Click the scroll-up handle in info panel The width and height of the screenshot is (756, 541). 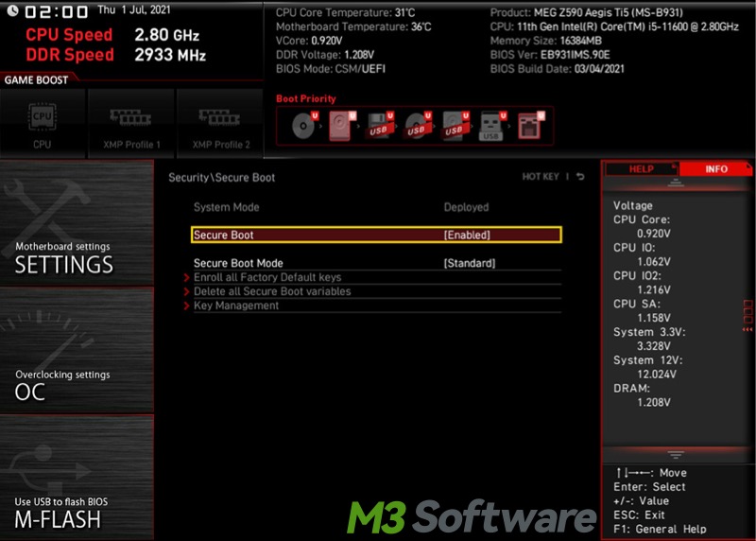[676, 183]
